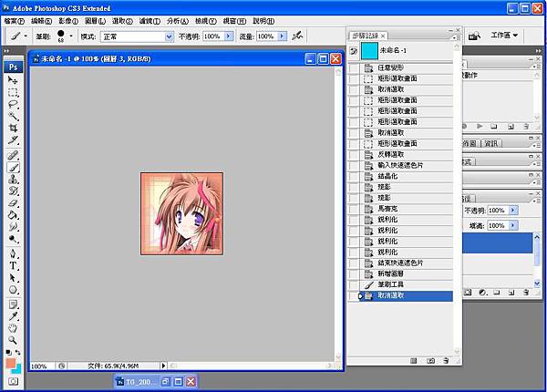Screen dimensions: 547x392
Task: Delete current state in 步驟記錄 panel
Action: click(x=446, y=361)
